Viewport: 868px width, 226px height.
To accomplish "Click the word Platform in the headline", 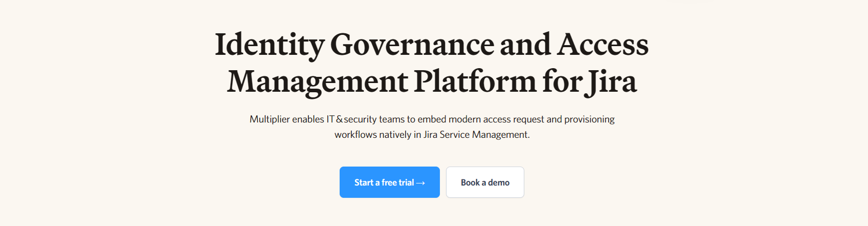I will [x=475, y=82].
